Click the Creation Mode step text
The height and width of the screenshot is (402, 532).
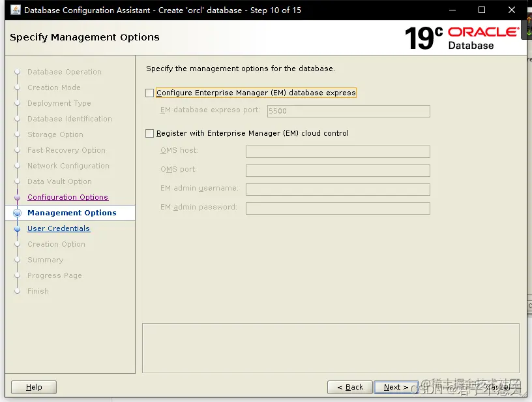(x=54, y=87)
